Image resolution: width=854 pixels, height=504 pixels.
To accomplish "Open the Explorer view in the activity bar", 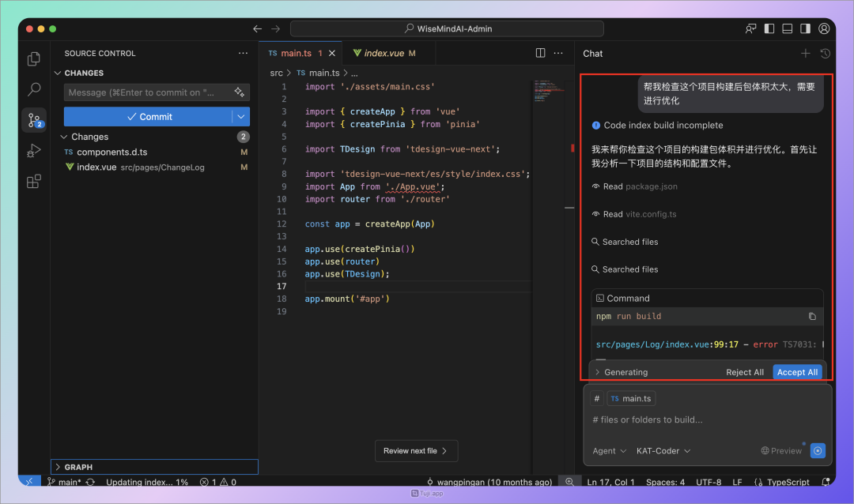I will (33, 58).
